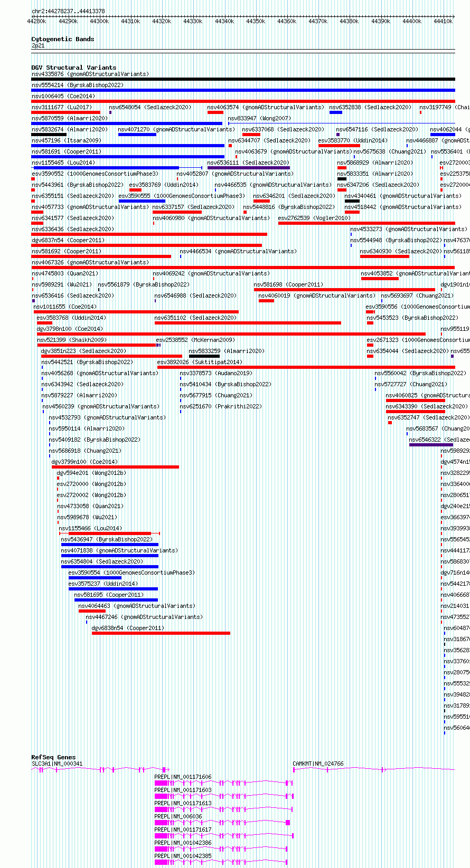Image resolution: width=470 pixels, height=868 pixels.
Task: Open dgv3799n100 (Coe2014) variant
Action: [84, 462]
